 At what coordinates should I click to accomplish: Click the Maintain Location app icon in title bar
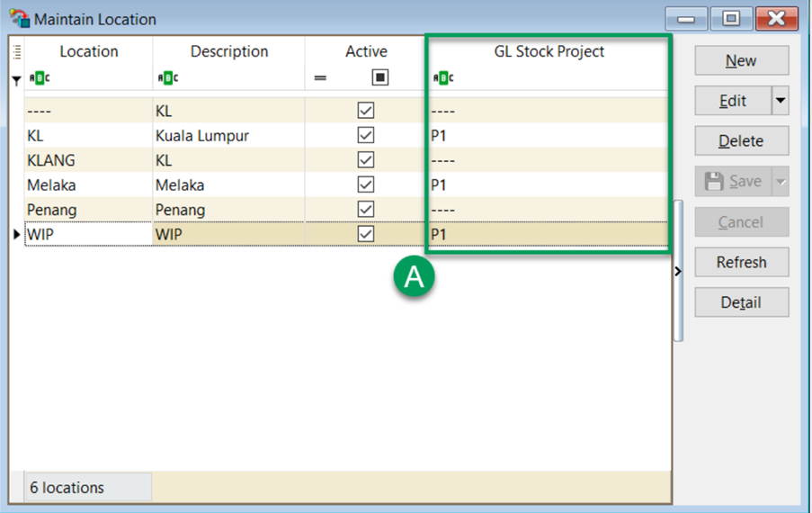[x=18, y=19]
